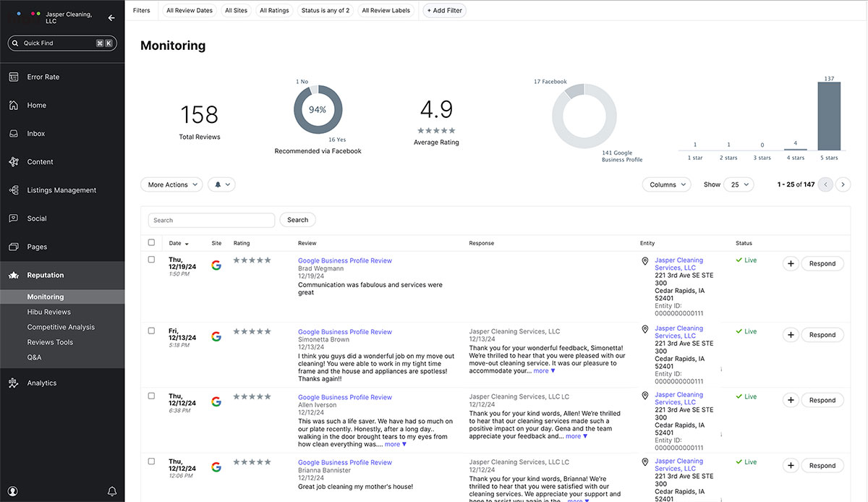Viewport: 868px width, 502px height.
Task: Click the 5 stars bar in chart
Action: tap(829, 116)
